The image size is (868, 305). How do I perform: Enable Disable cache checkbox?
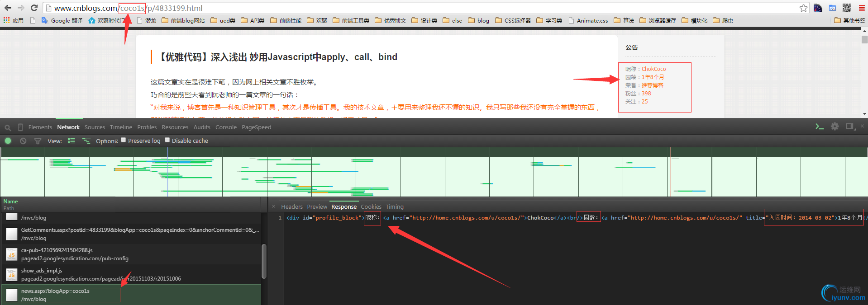coord(167,140)
